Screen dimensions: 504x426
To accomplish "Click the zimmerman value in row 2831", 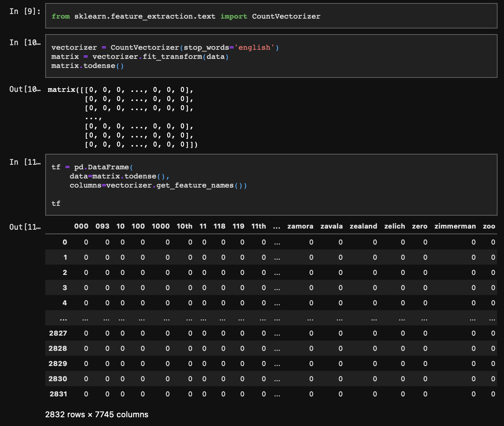I will pyautogui.click(x=474, y=394).
